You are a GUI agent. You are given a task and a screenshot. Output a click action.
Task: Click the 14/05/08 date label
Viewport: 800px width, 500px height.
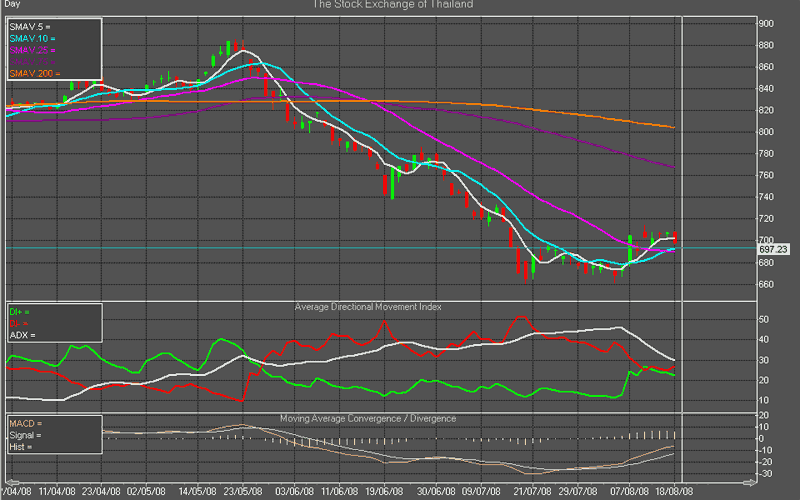[197, 492]
